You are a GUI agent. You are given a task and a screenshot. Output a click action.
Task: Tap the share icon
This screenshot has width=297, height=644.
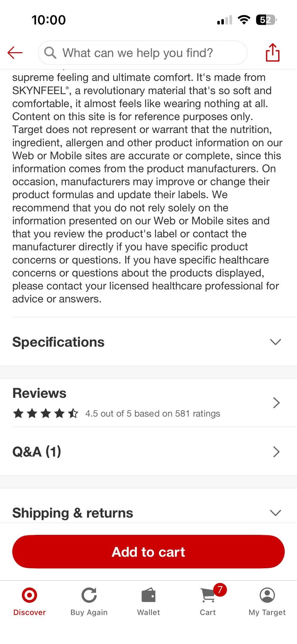273,52
